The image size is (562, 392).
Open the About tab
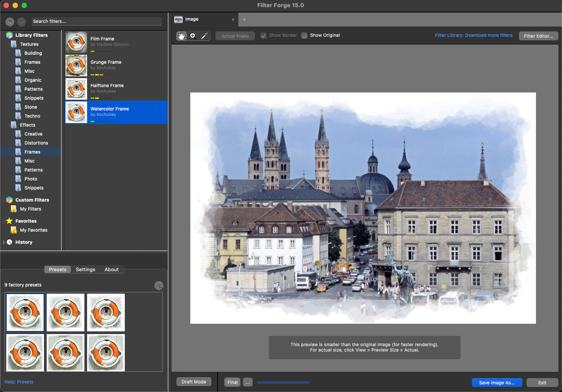tap(111, 269)
